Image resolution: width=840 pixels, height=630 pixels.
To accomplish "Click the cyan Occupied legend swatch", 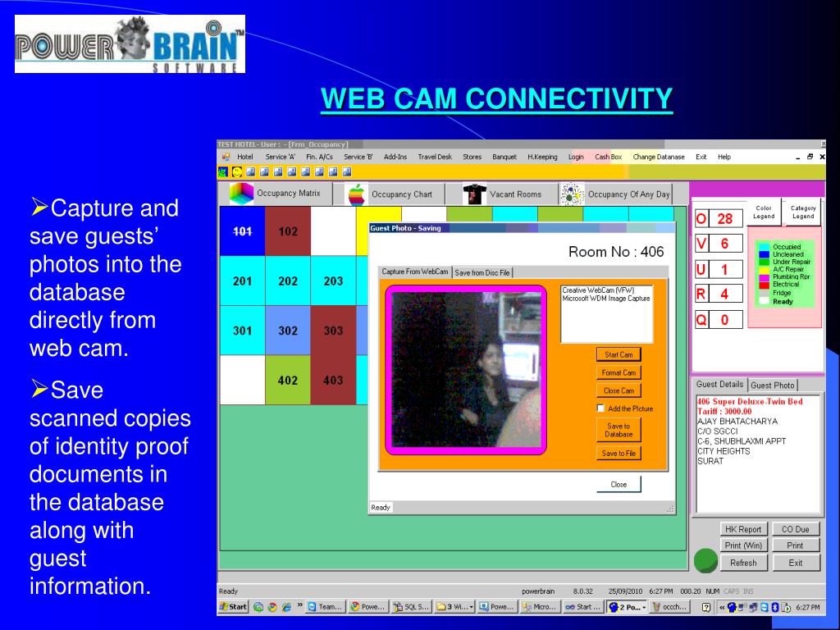I will click(x=765, y=247).
